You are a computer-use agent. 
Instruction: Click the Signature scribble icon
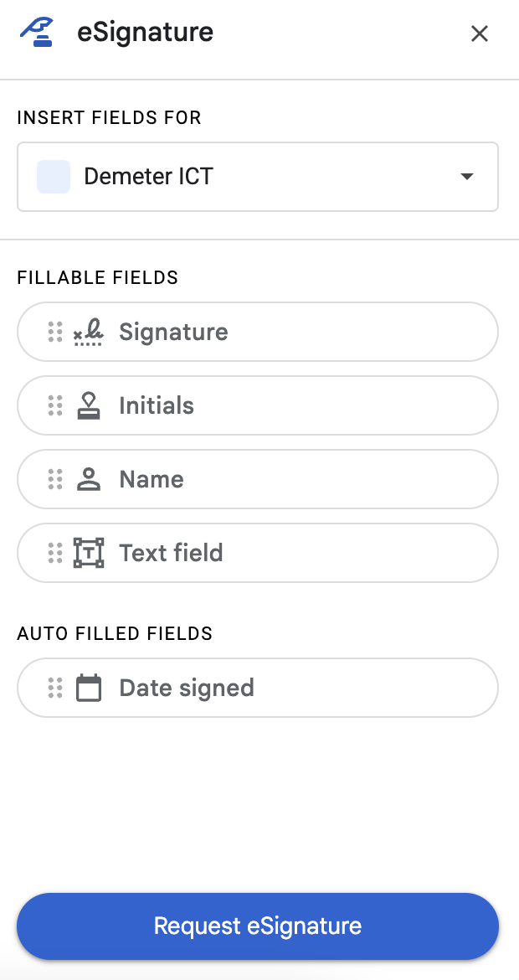click(x=88, y=333)
